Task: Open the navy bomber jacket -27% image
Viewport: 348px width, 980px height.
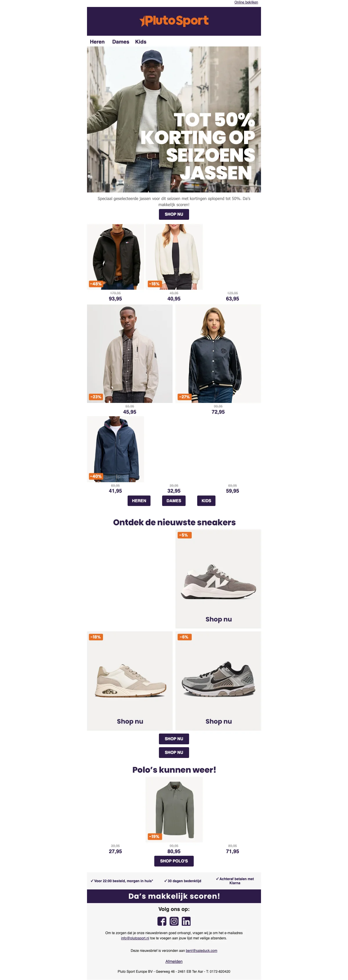Action: coord(218,354)
